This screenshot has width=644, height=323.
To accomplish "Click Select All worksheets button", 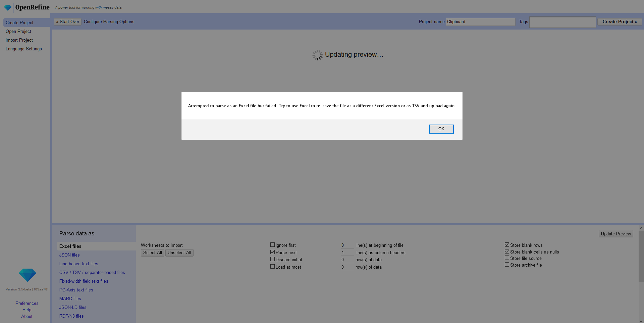I will [x=152, y=253].
